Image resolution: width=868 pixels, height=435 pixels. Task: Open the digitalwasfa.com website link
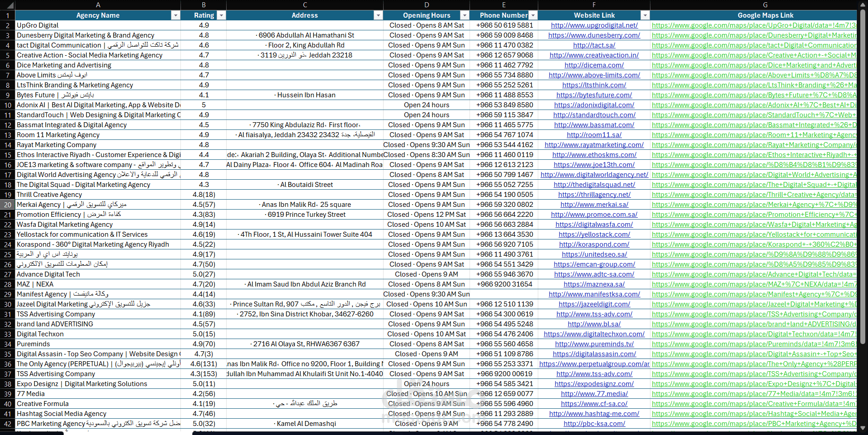point(594,225)
